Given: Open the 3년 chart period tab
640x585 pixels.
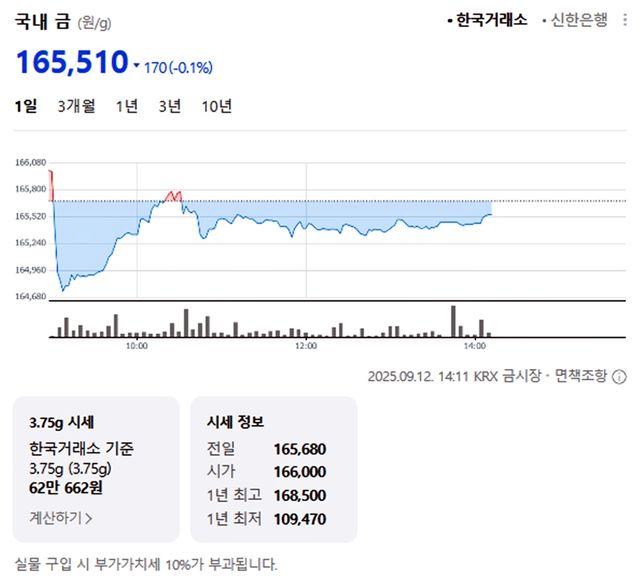Looking at the screenshot, I should [169, 107].
